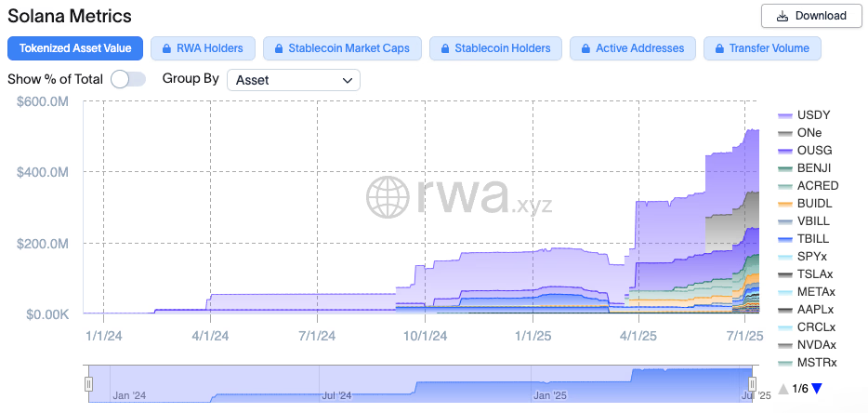868x413 pixels.
Task: Click lock icon on Stablecoin Holders
Action: [x=443, y=48]
